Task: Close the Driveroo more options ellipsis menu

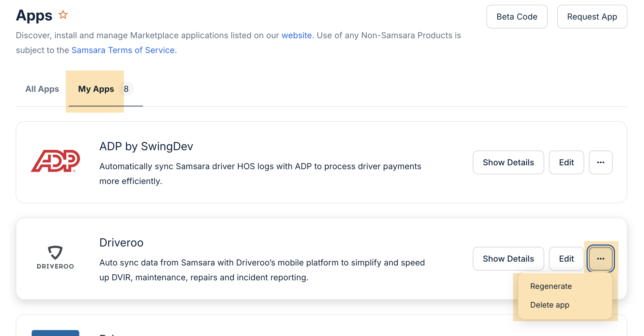Action: point(600,259)
